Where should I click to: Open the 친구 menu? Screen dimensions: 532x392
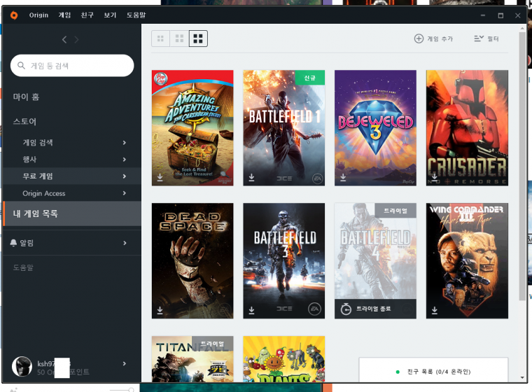pos(87,15)
